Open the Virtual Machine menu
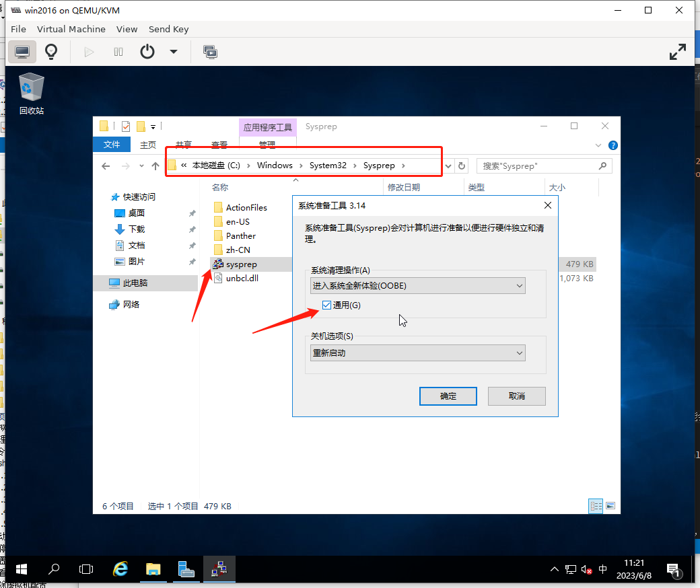700x588 pixels. tap(71, 29)
